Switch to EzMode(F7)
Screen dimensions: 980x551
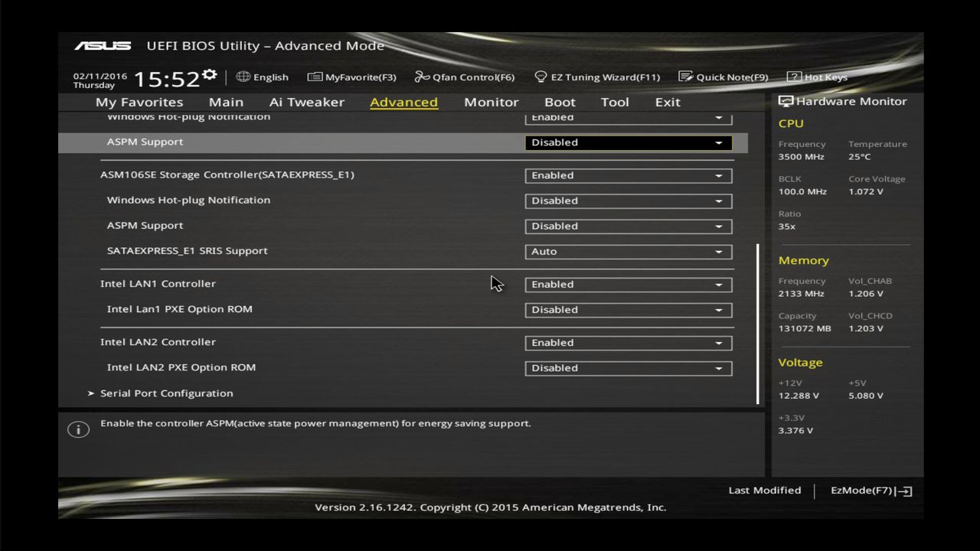871,491
